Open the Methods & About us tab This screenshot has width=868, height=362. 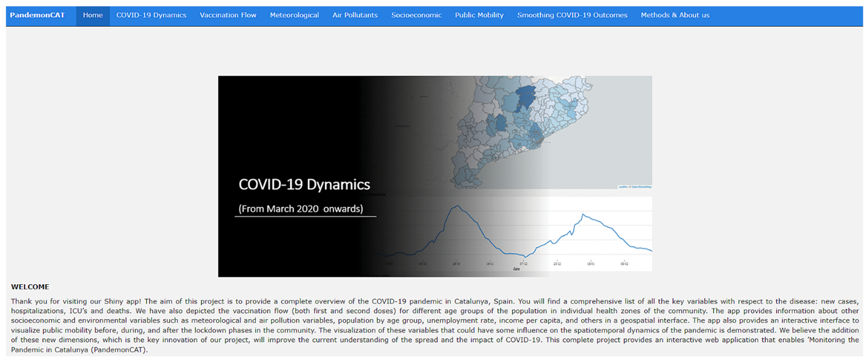coord(675,15)
